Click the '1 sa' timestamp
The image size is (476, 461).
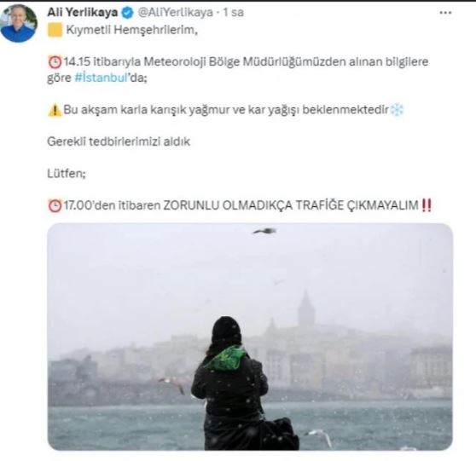point(234,13)
